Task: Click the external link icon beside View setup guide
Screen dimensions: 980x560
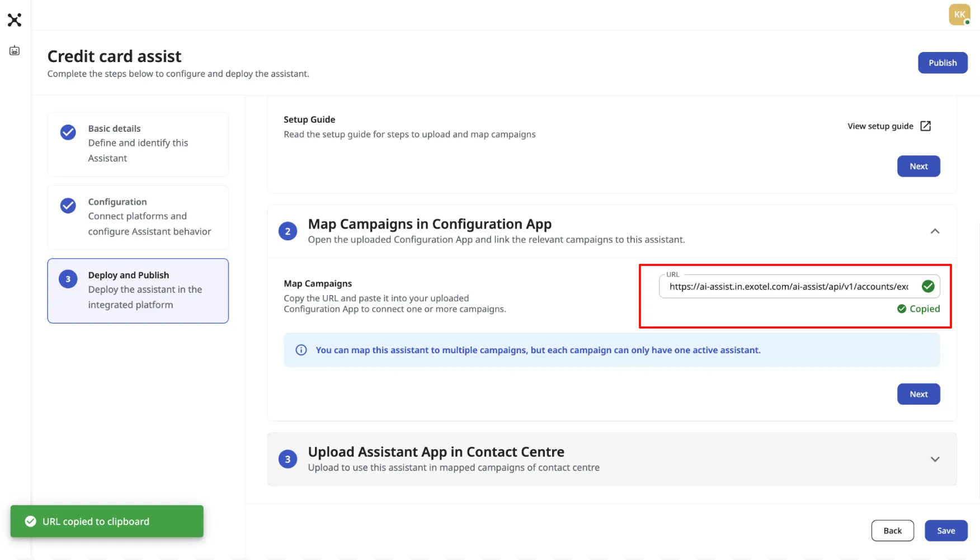Action: (x=926, y=126)
